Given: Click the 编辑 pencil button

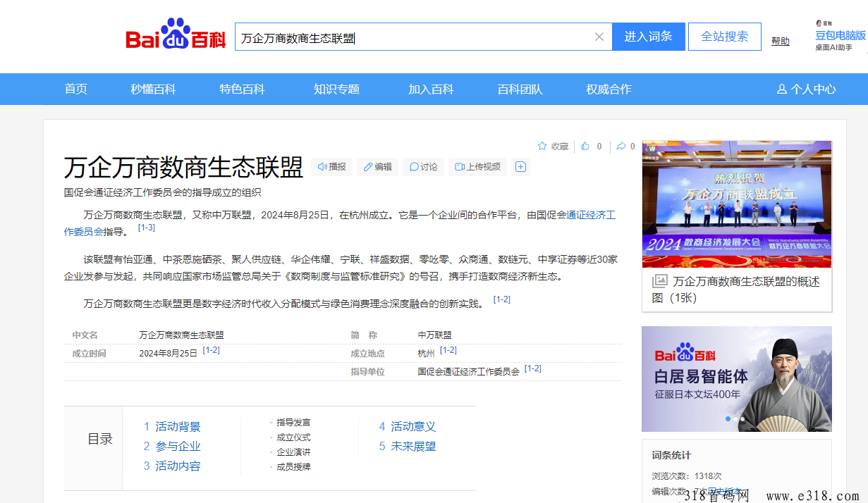Looking at the screenshot, I should tap(377, 167).
